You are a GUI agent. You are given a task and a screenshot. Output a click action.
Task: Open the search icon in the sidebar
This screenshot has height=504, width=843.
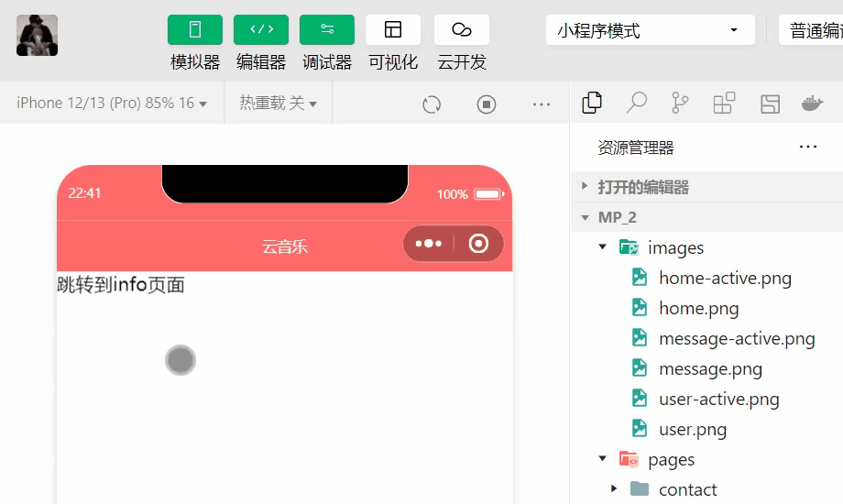tap(637, 103)
